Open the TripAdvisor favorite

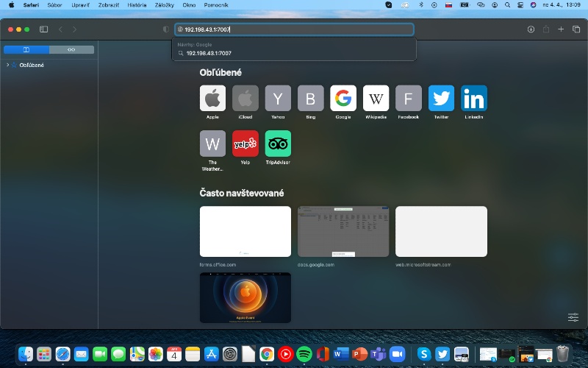point(278,144)
